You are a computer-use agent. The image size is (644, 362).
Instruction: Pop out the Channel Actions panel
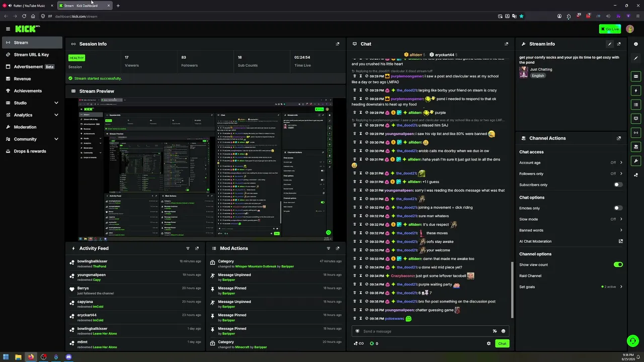tap(619, 138)
